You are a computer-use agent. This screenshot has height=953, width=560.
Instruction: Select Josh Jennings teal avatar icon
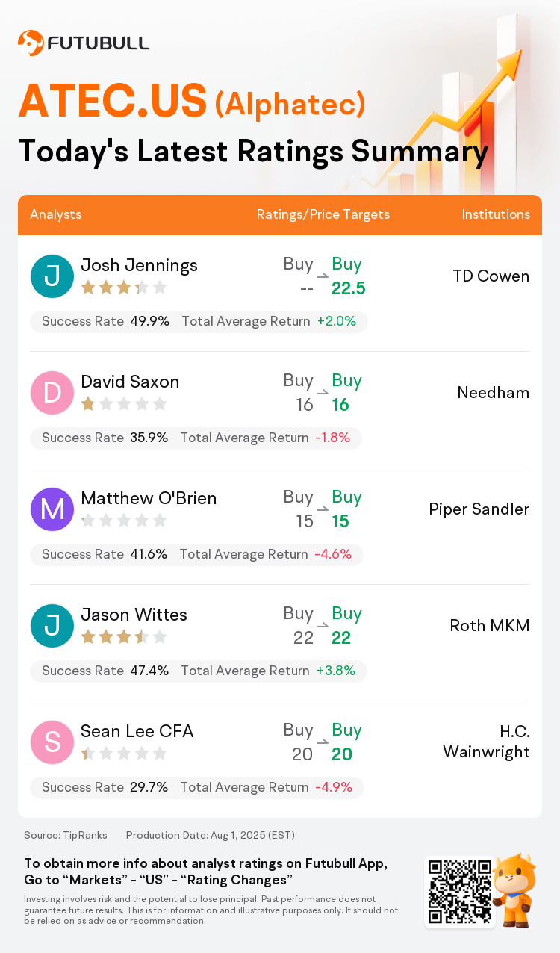click(52, 276)
